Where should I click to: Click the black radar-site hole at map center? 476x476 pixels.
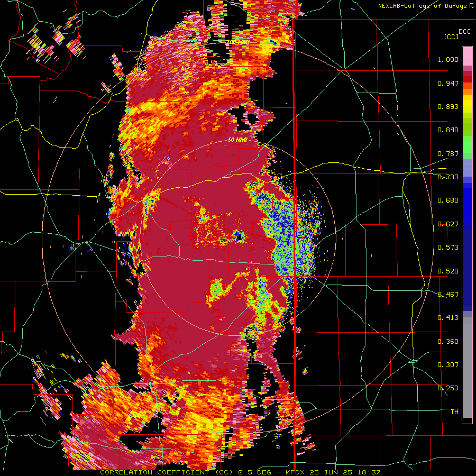(x=239, y=236)
